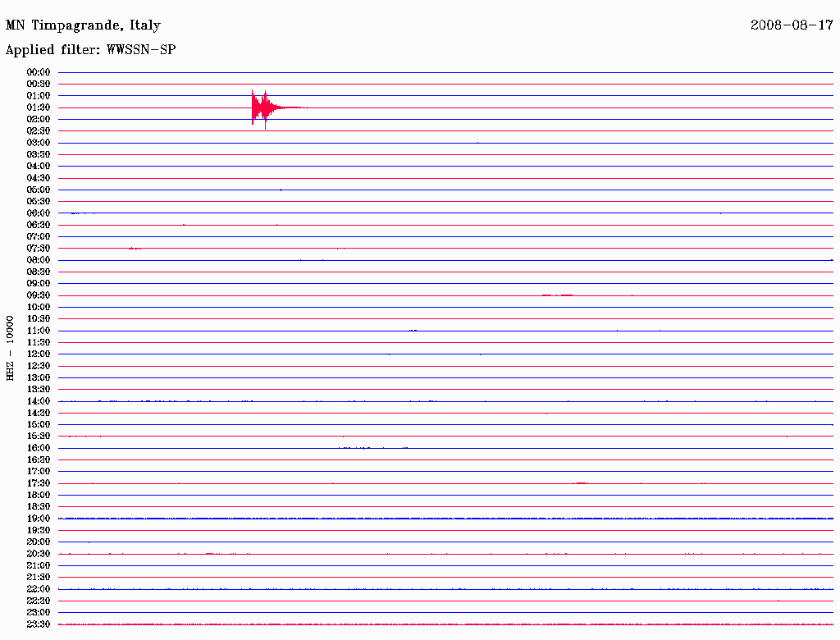Image resolution: width=840 pixels, height=640 pixels.
Task: Click the '00:30' time label
Action: pyautogui.click(x=39, y=85)
